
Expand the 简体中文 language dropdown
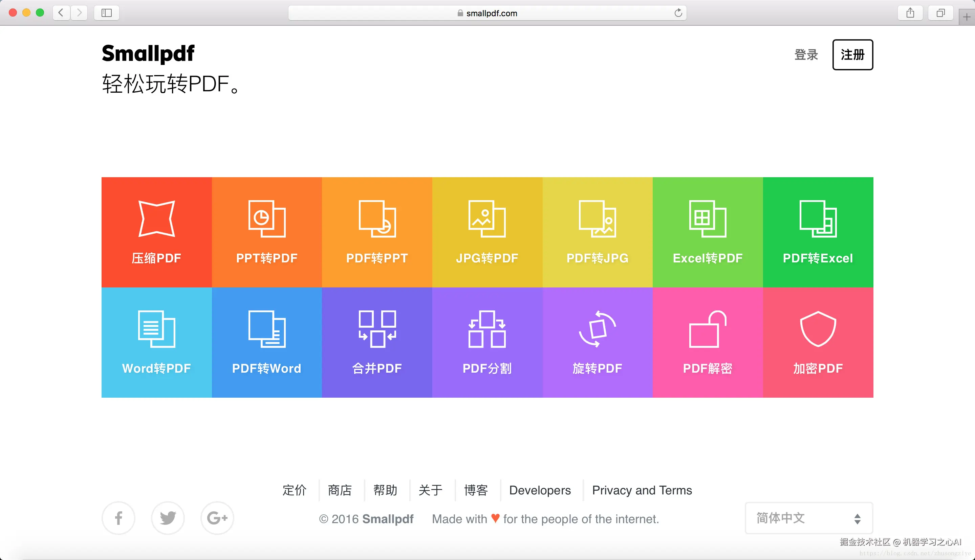pyautogui.click(x=809, y=518)
